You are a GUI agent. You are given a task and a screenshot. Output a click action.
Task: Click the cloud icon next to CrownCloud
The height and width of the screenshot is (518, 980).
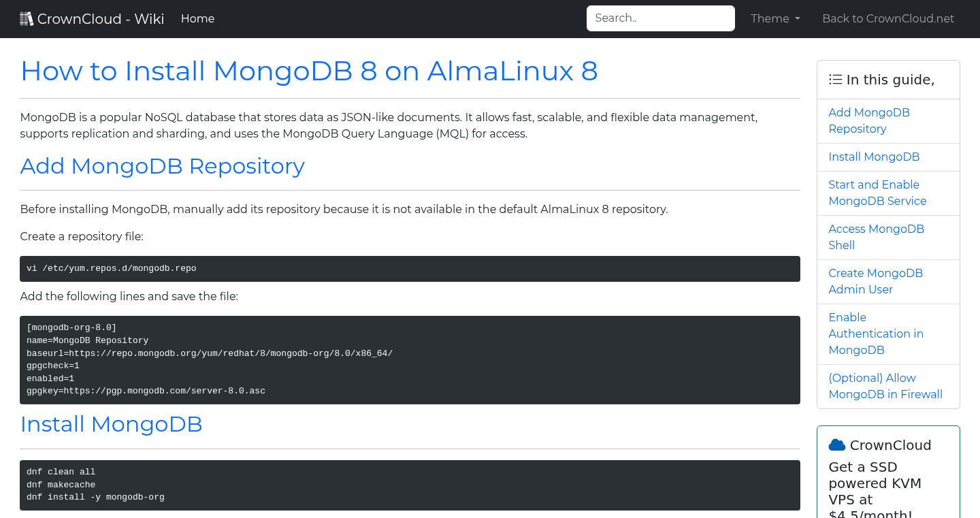[x=836, y=444]
